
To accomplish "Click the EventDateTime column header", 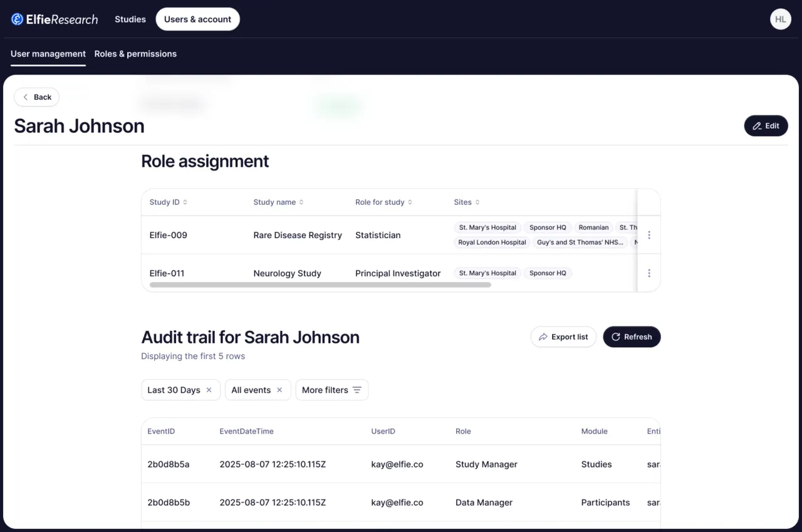I will pyautogui.click(x=246, y=431).
